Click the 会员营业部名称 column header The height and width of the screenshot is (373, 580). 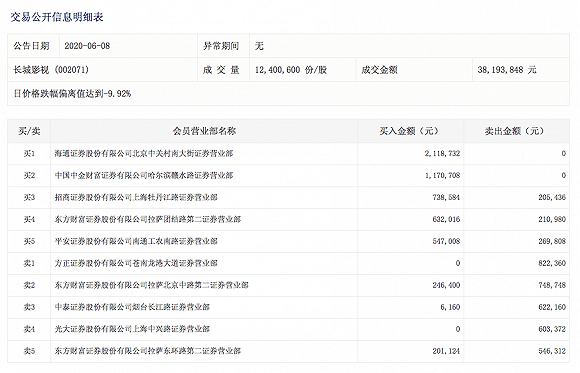pyautogui.click(x=204, y=131)
